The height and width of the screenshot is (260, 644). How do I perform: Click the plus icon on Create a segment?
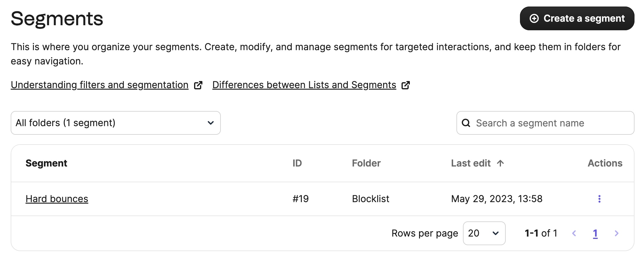tap(534, 18)
